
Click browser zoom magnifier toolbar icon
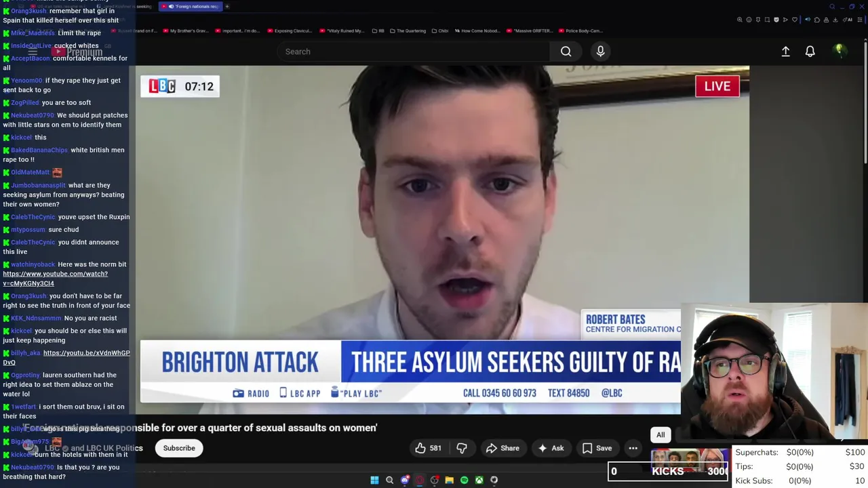tap(739, 20)
